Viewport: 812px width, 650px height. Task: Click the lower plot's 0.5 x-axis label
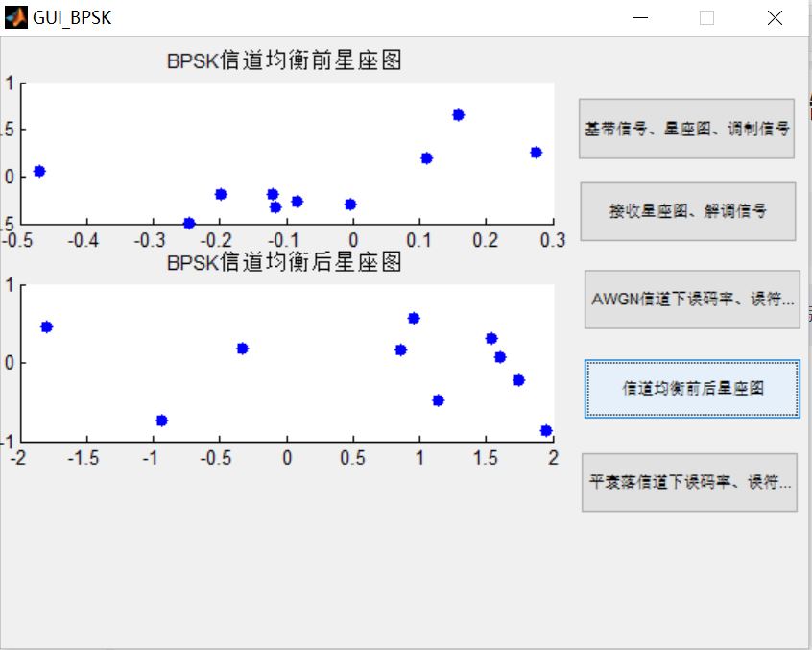pyautogui.click(x=352, y=458)
